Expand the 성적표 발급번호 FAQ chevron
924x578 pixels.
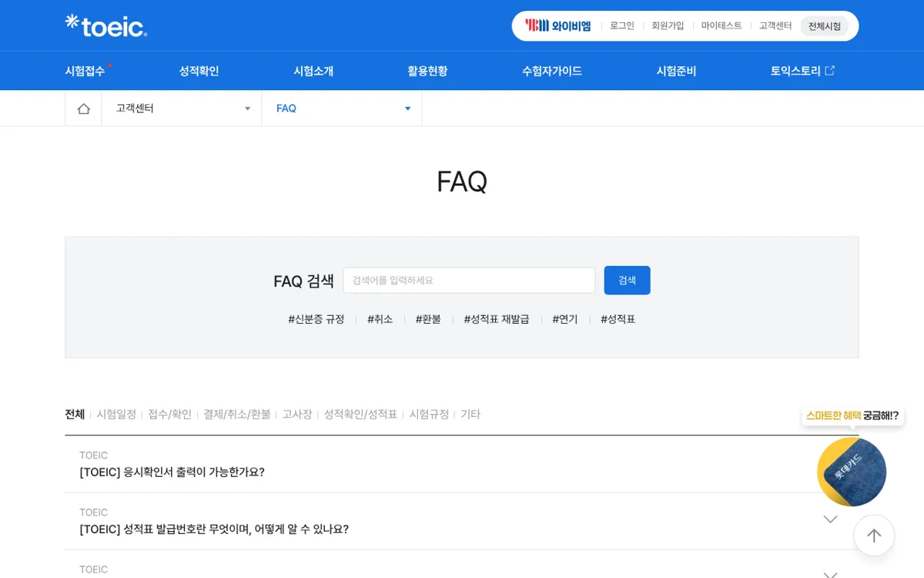tap(830, 519)
